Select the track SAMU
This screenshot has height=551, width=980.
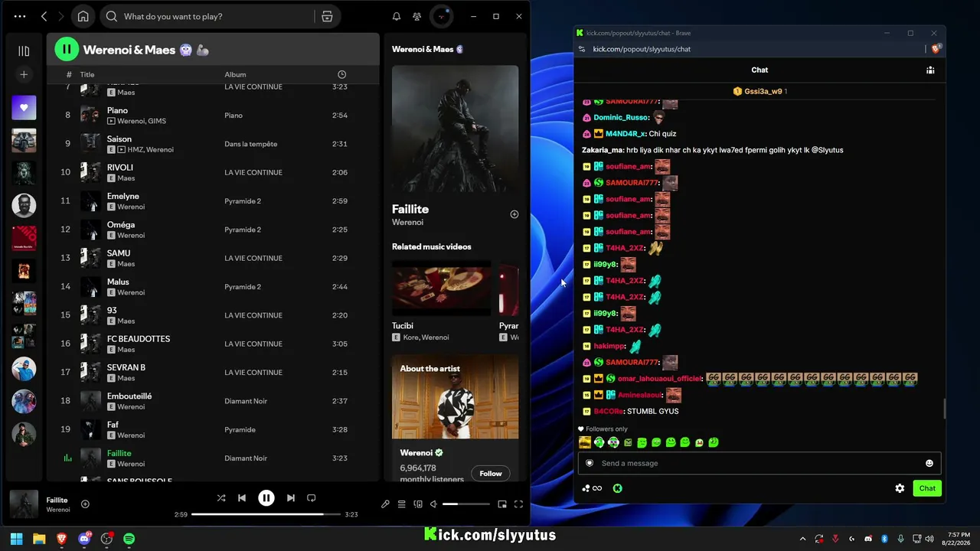[213, 259]
